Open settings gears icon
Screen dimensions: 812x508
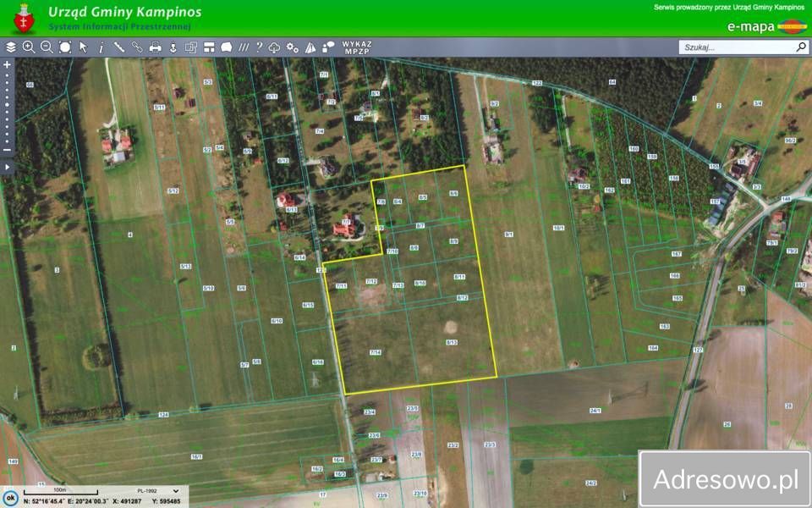coord(293,47)
